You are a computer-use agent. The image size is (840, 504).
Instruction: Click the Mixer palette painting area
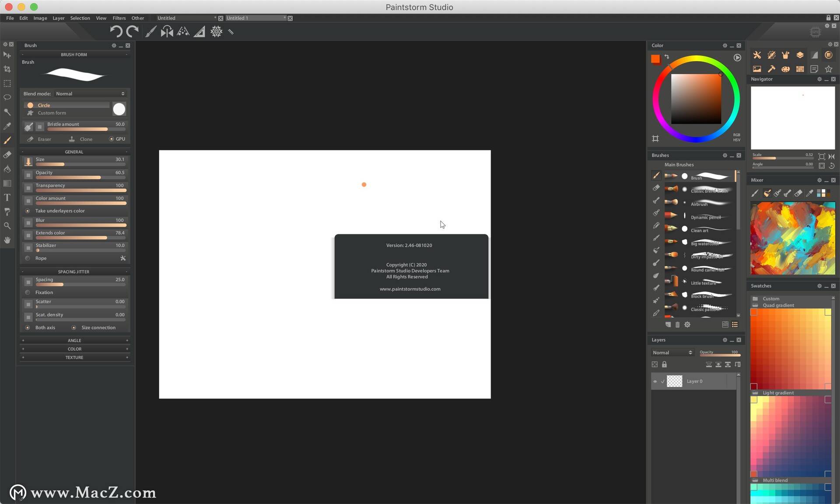(x=793, y=238)
